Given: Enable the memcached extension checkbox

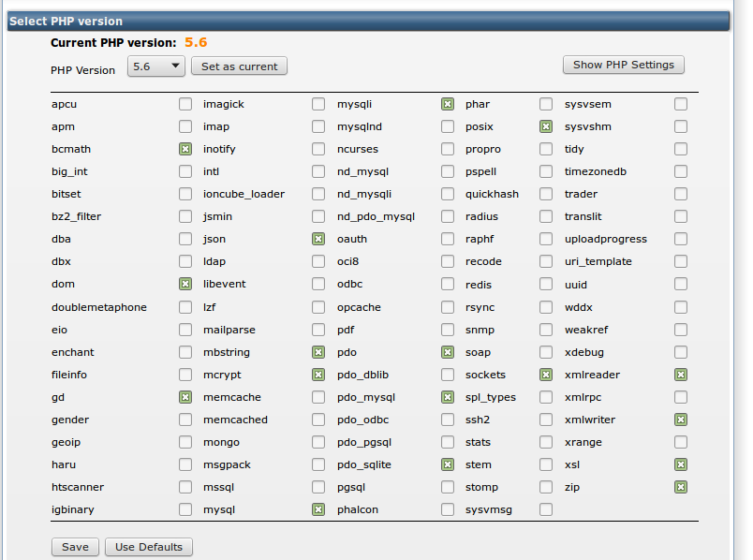Looking at the screenshot, I should [319, 420].
